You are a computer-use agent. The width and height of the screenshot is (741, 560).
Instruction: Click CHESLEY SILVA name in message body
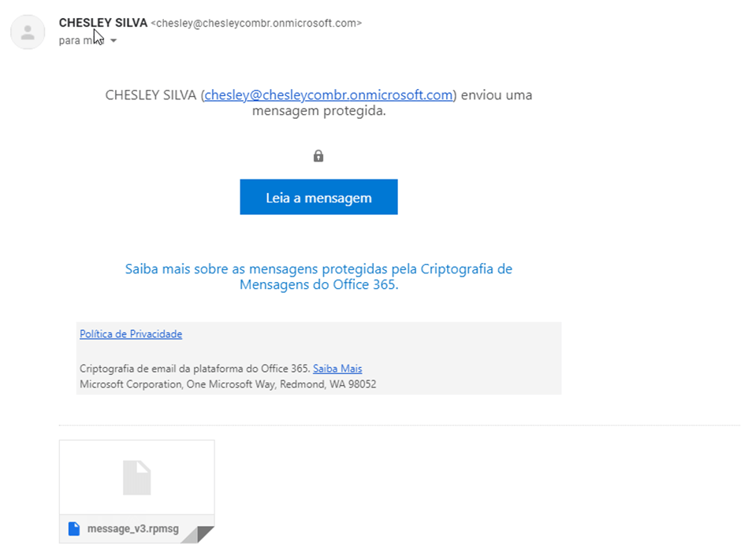pos(151,95)
